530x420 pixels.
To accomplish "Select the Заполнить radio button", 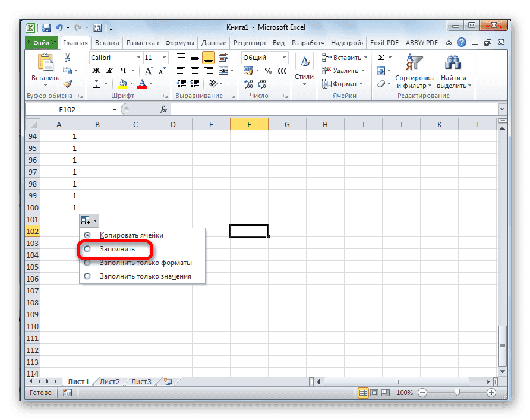I will pos(87,250).
